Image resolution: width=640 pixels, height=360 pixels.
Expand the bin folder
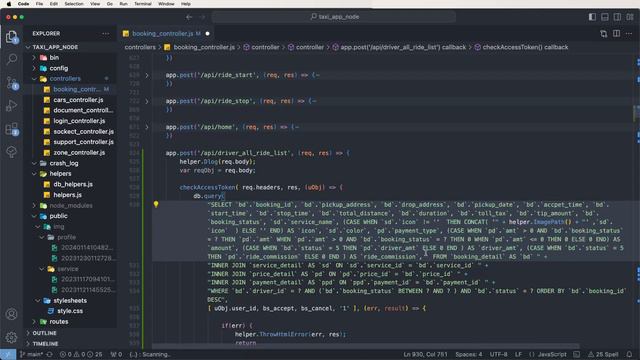coord(54,58)
